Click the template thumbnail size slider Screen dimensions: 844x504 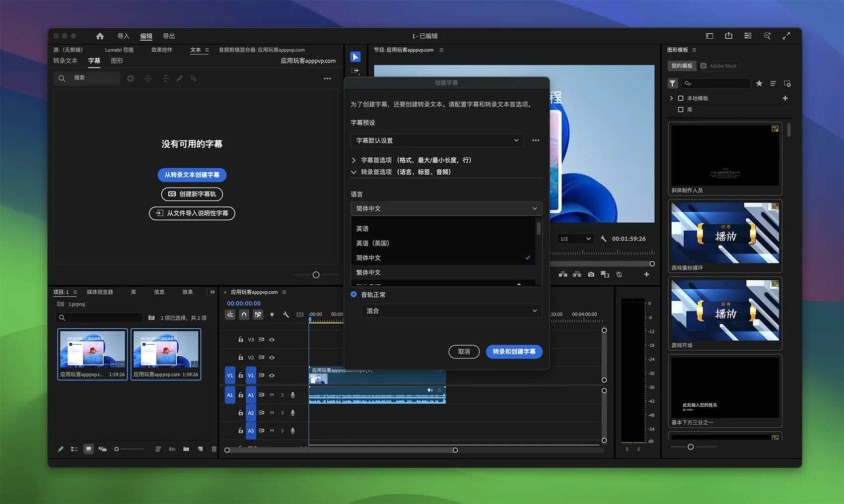click(691, 447)
